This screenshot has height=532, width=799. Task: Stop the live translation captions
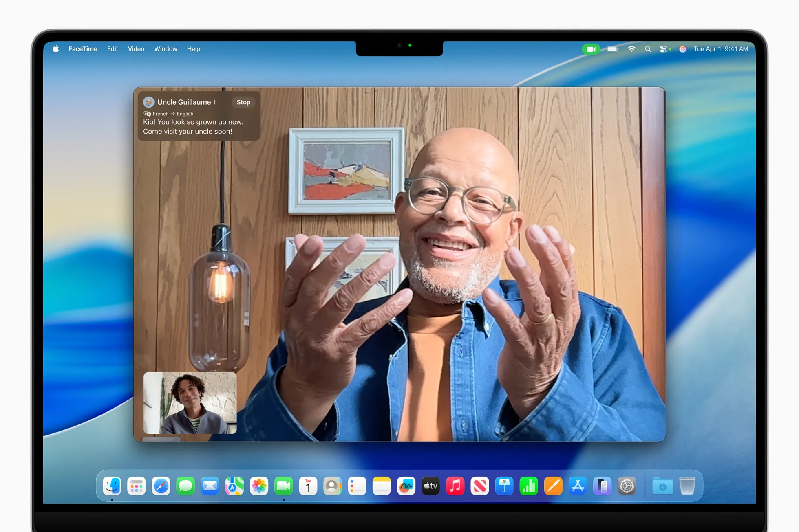(x=243, y=102)
